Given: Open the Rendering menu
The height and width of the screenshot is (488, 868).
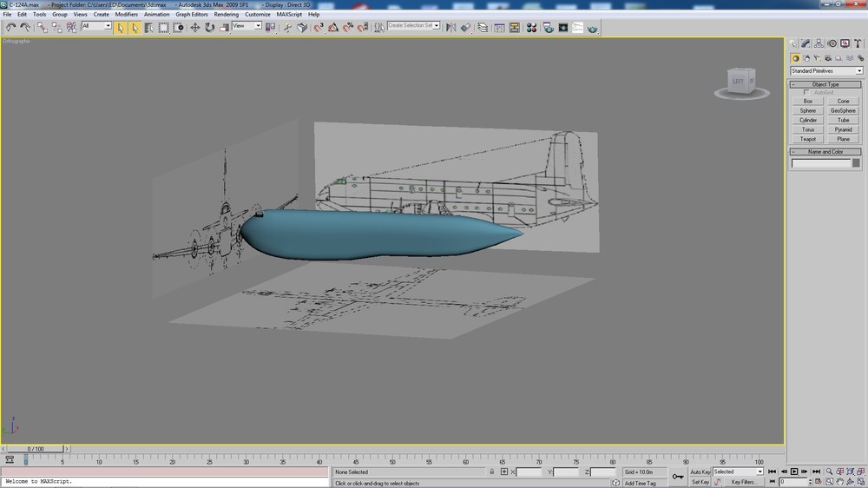Looking at the screenshot, I should pos(226,15).
